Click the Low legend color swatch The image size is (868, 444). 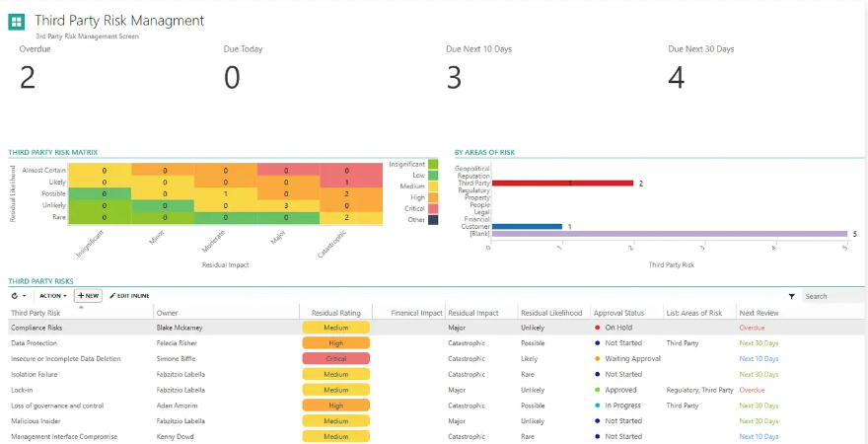coord(433,175)
